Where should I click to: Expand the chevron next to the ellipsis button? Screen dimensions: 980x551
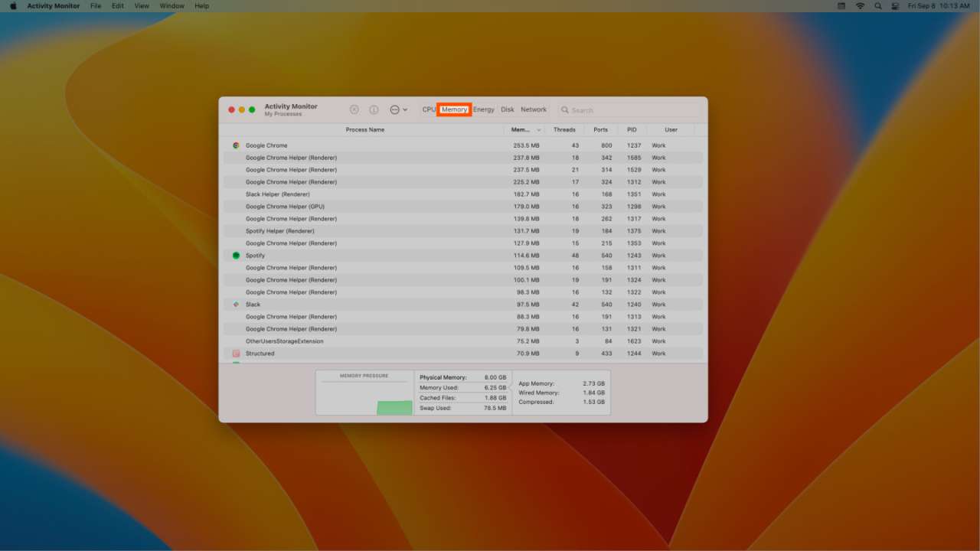tap(405, 109)
